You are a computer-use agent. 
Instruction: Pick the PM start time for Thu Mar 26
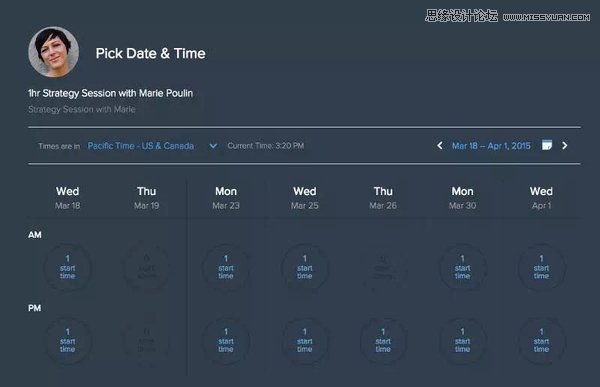383,340
